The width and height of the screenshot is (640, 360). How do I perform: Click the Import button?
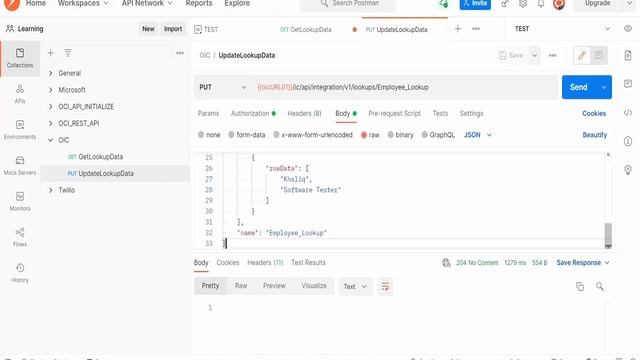click(x=173, y=29)
